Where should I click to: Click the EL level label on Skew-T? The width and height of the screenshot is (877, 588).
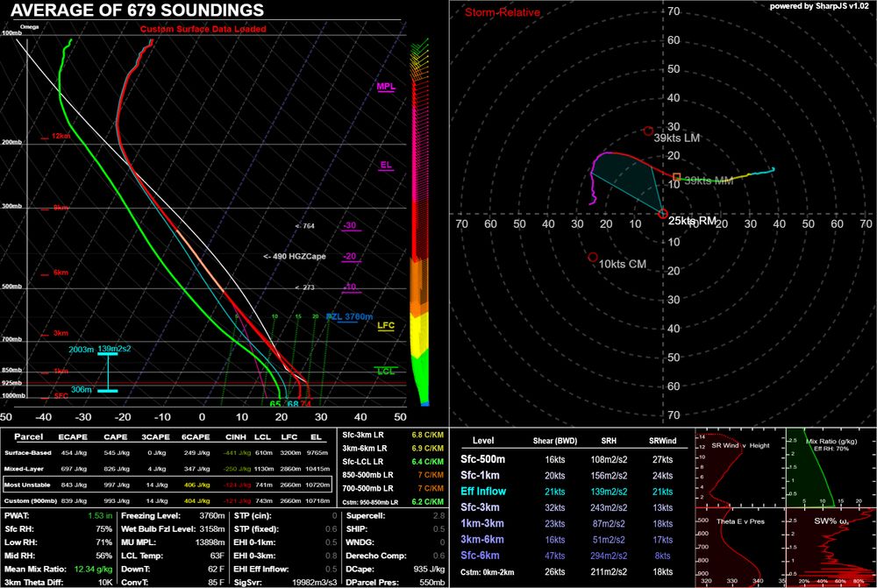click(x=386, y=166)
